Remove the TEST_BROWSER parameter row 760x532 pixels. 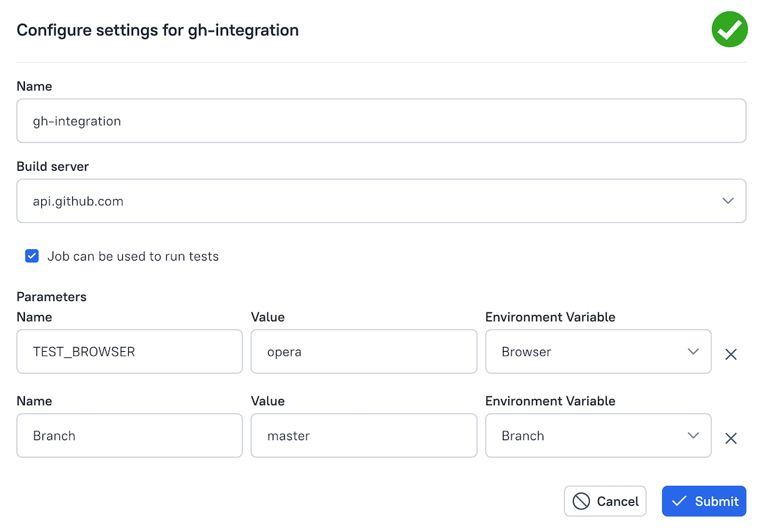click(x=730, y=354)
